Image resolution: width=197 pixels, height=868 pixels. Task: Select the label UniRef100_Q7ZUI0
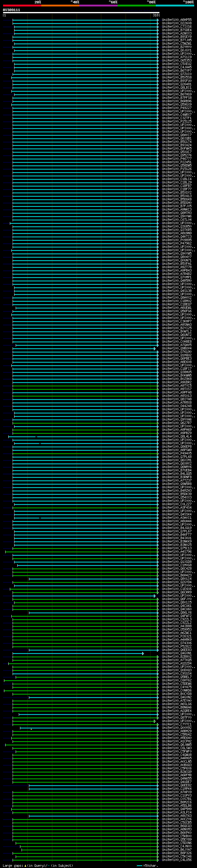pyautogui.click(x=177, y=74)
